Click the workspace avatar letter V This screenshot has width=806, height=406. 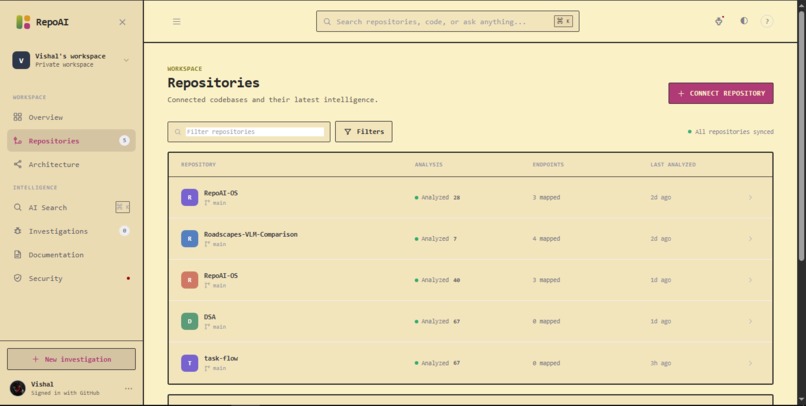[x=21, y=60]
